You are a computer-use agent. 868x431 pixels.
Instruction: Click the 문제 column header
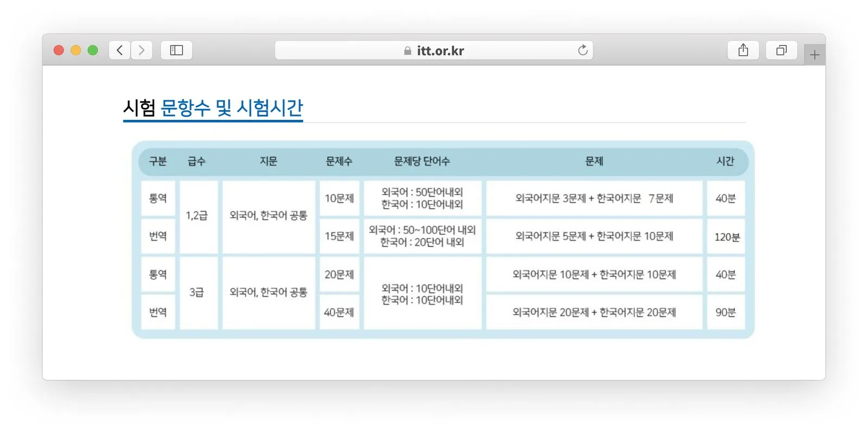tap(594, 161)
